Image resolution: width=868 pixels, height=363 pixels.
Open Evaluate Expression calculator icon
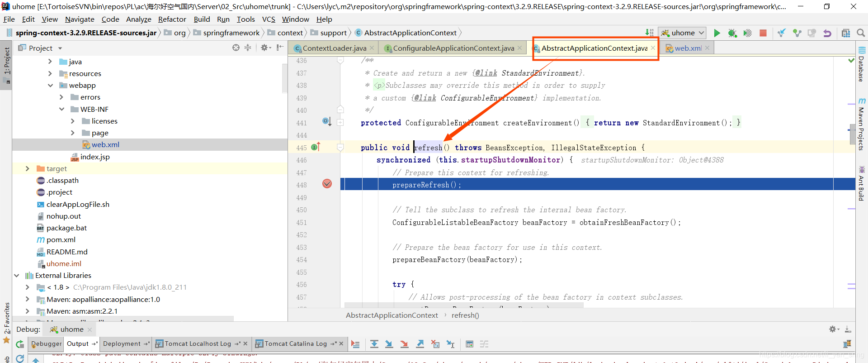click(470, 344)
